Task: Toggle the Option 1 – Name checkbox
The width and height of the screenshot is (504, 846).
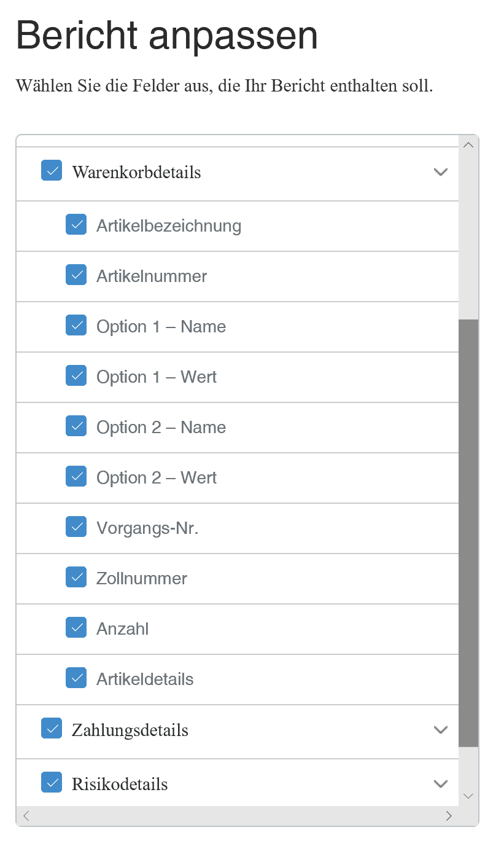Action: click(76, 326)
